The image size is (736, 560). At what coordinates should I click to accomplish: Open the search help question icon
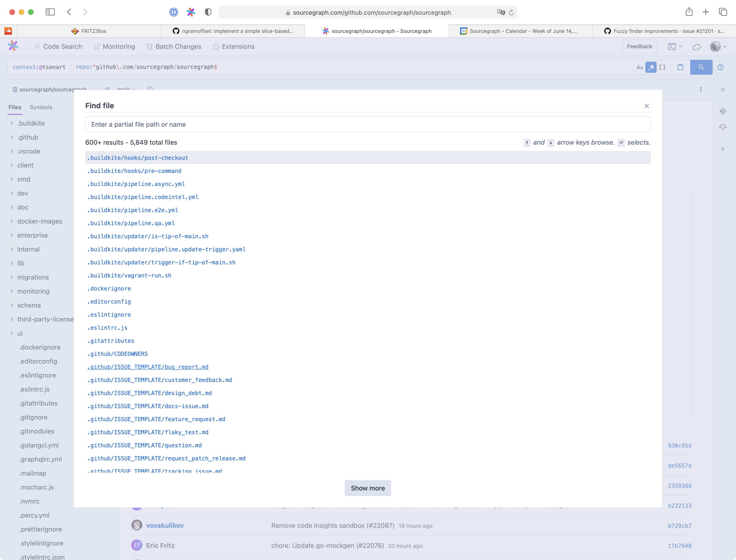[720, 67]
